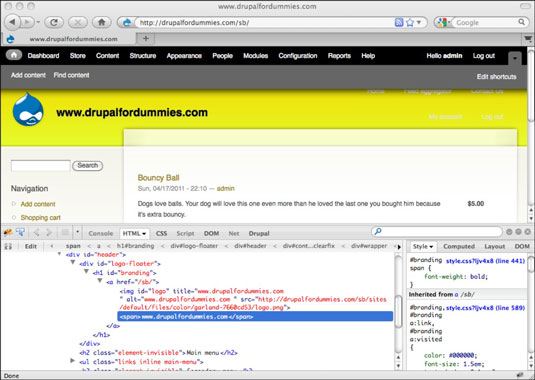
Task: Select the highlighted span www.drupalfordummies.com line
Action: [255, 316]
